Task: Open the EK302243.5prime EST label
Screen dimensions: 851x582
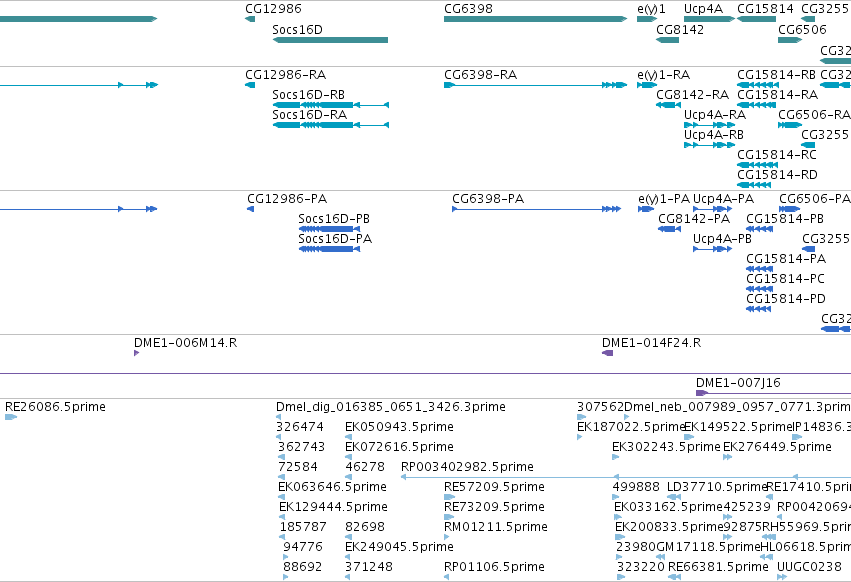Action: 666,447
